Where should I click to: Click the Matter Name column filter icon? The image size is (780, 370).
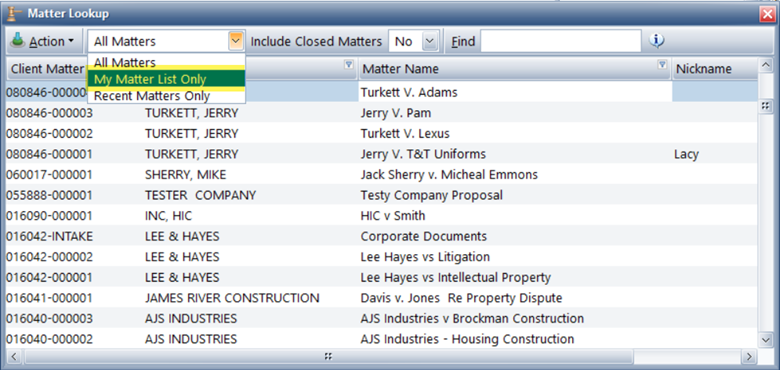[662, 64]
